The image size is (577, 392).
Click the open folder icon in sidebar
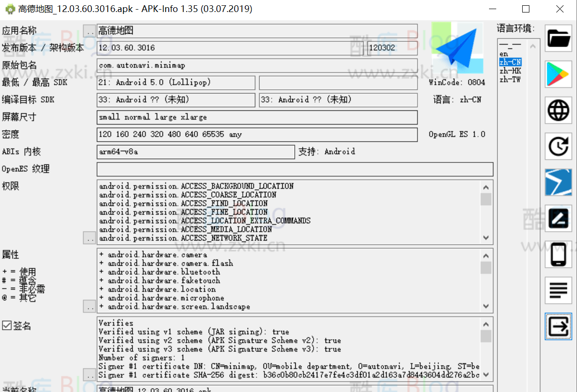pos(558,38)
